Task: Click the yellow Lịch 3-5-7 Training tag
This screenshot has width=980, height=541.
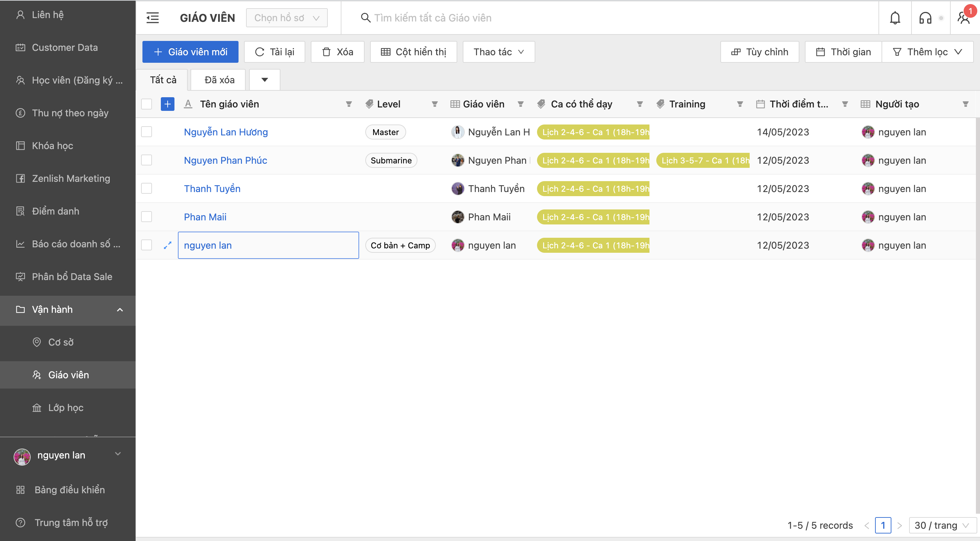Action: coord(703,161)
